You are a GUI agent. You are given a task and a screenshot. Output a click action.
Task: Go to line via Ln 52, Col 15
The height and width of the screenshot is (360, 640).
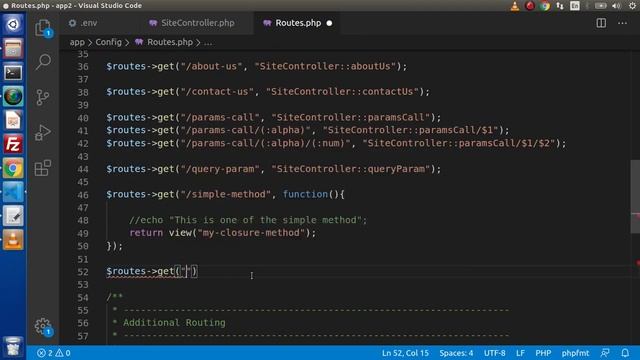pyautogui.click(x=405, y=353)
